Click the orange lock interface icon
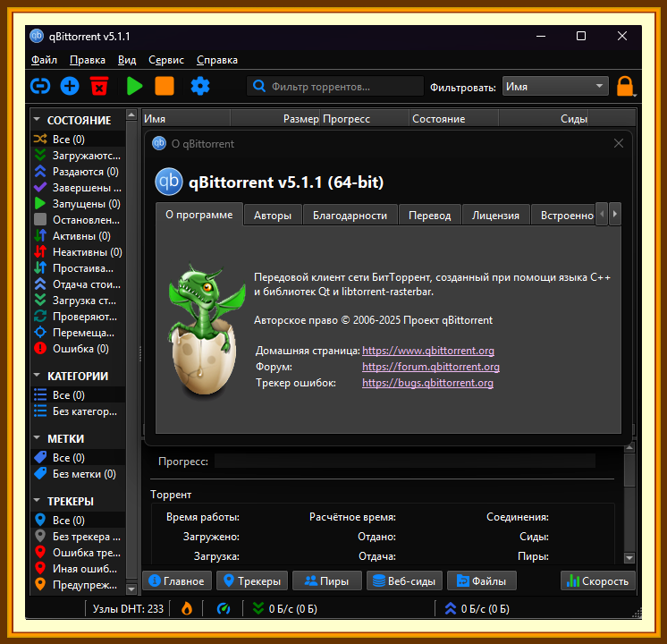667x644 pixels. [x=625, y=87]
